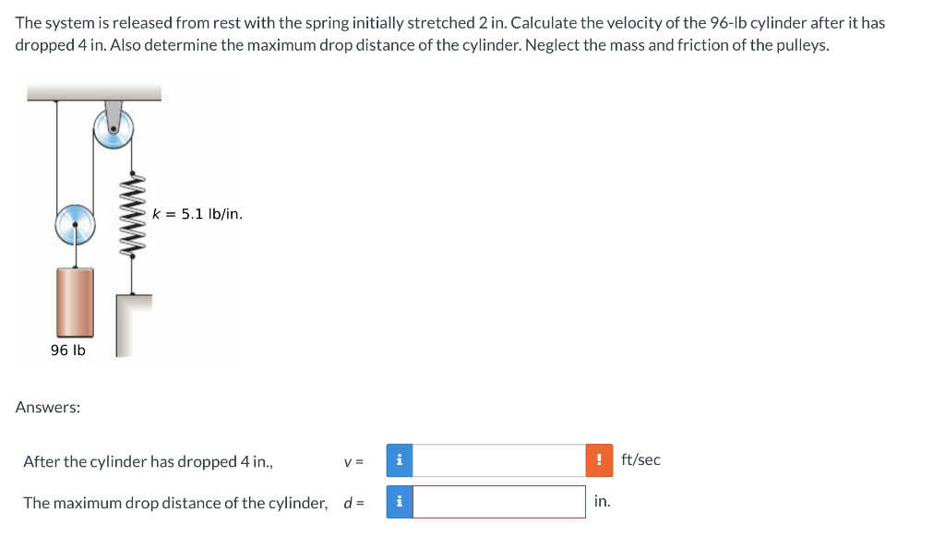Screen dimensions: 945x560
Task: Click the Answers: heading
Action: [48, 407]
